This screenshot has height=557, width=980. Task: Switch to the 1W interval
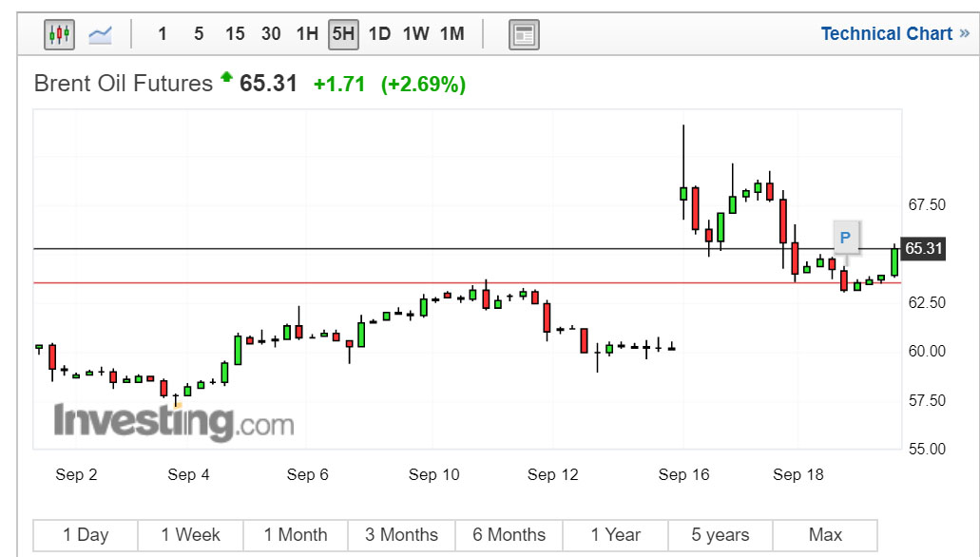415,34
